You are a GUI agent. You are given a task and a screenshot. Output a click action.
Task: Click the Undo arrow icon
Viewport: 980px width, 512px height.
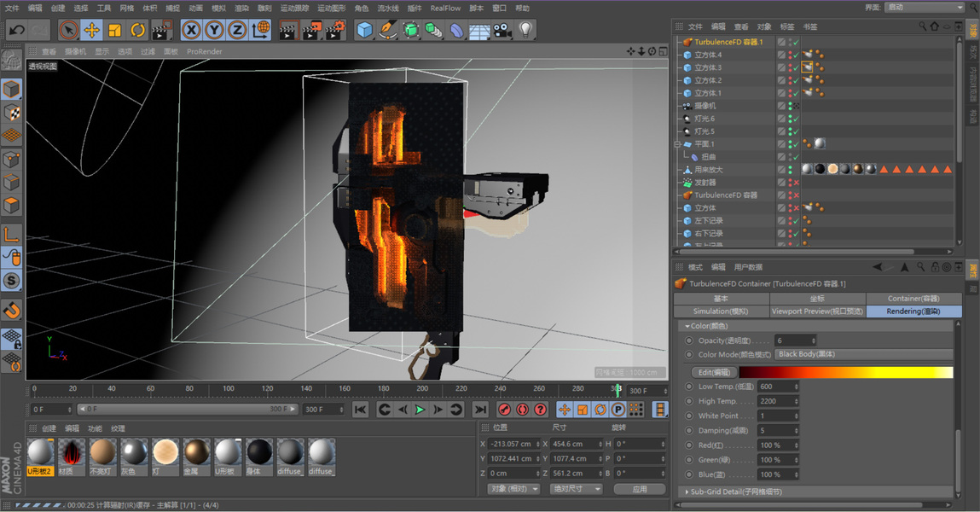point(16,31)
